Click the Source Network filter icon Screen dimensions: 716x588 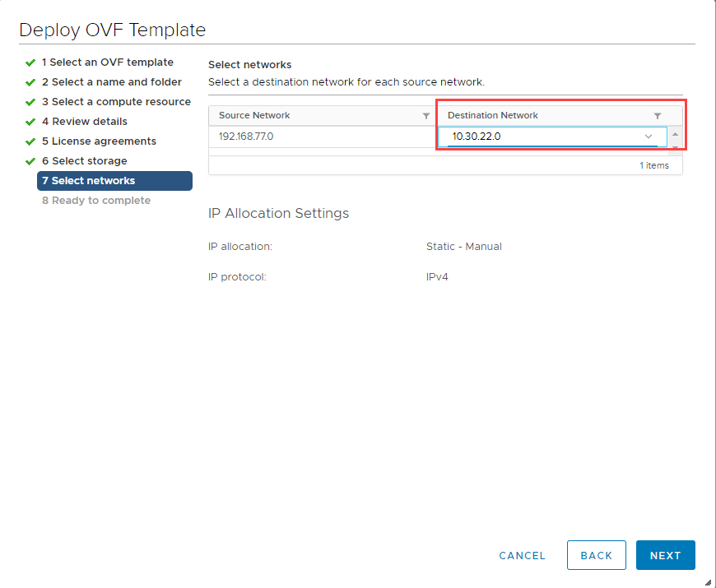click(425, 115)
